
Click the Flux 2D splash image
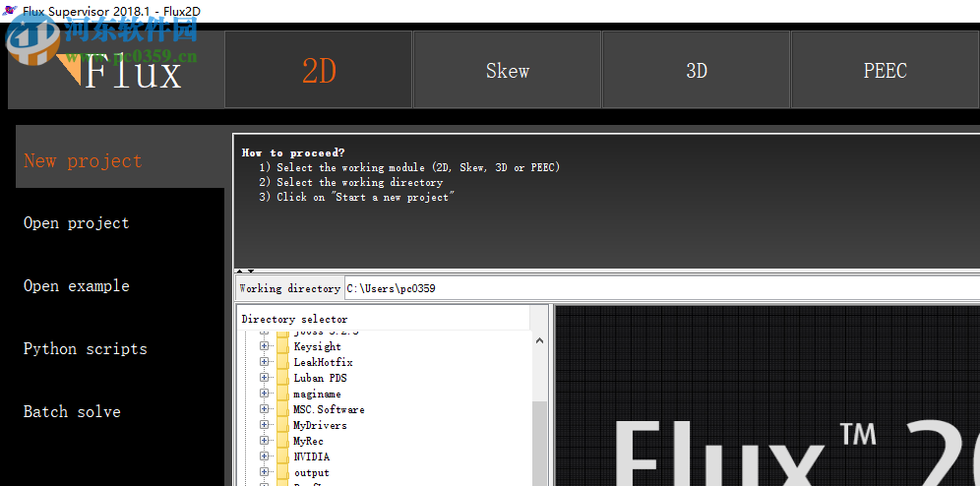(x=766, y=395)
